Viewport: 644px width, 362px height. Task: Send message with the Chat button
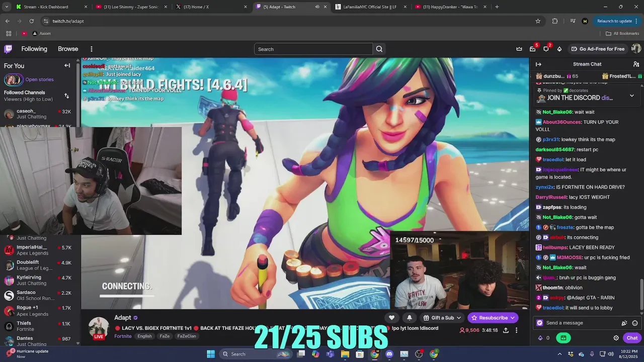click(x=631, y=338)
